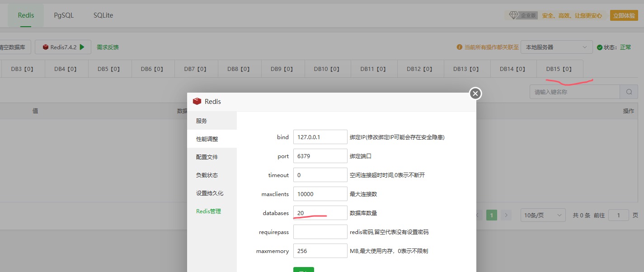Focus the maxmemory input field

(320, 251)
